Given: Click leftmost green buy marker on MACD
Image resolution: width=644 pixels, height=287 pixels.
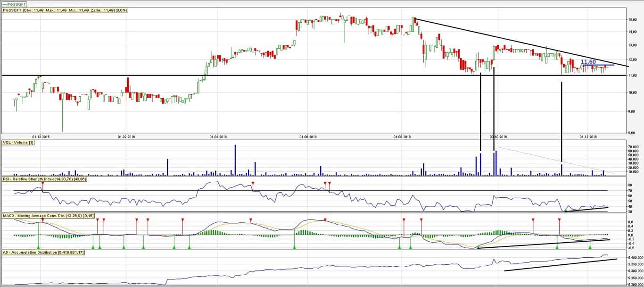Looking at the screenshot, I should 38,246.
